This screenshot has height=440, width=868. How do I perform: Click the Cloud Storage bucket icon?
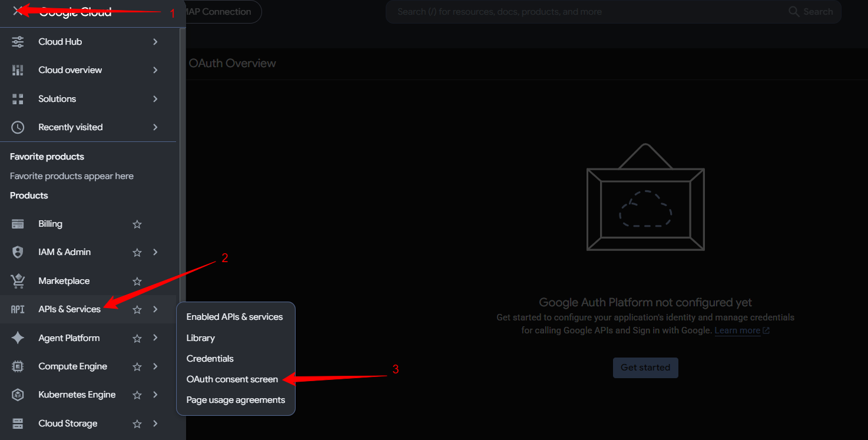pos(18,424)
